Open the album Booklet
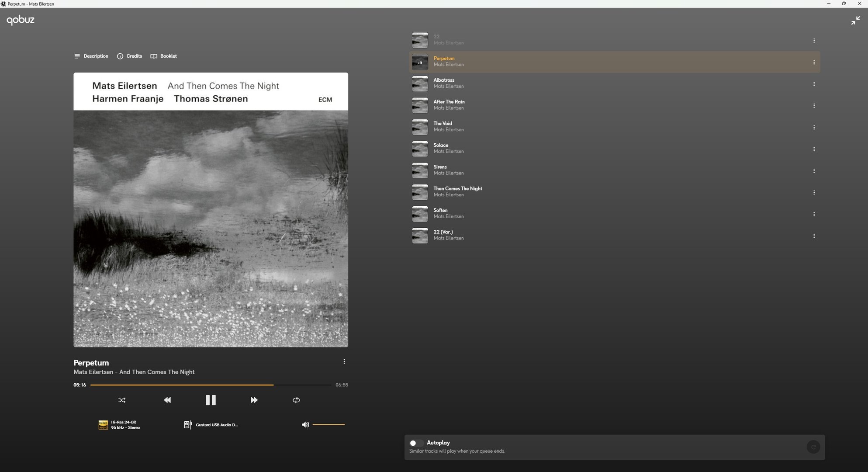 pyautogui.click(x=164, y=56)
